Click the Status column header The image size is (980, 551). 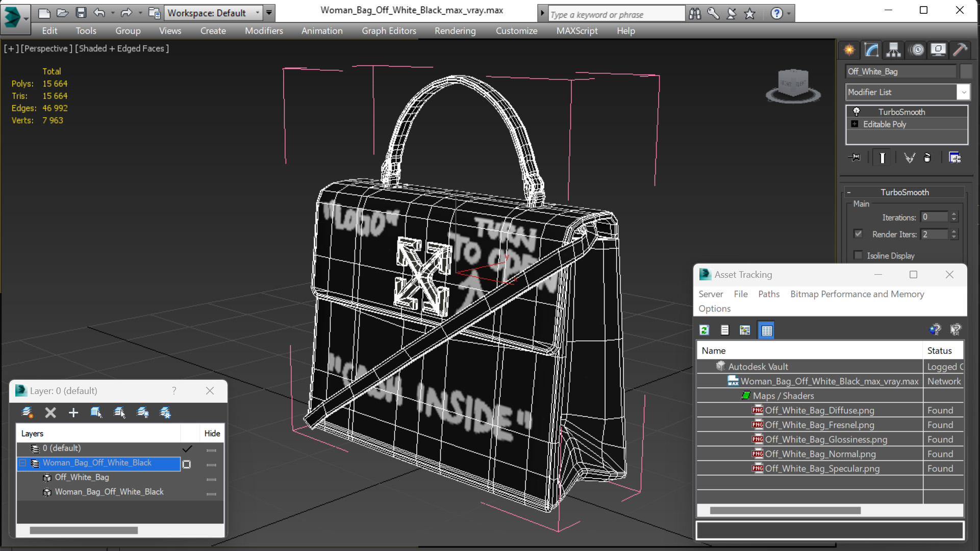pos(943,351)
